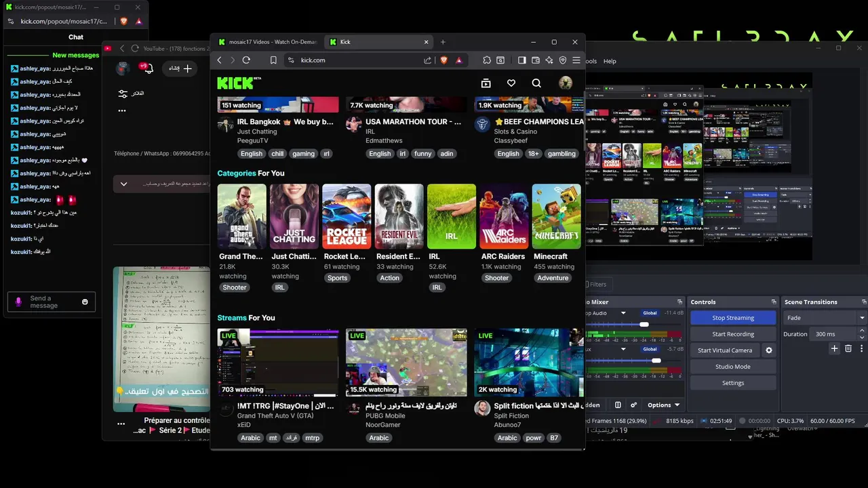Open OBS Settings button

pos(733,383)
